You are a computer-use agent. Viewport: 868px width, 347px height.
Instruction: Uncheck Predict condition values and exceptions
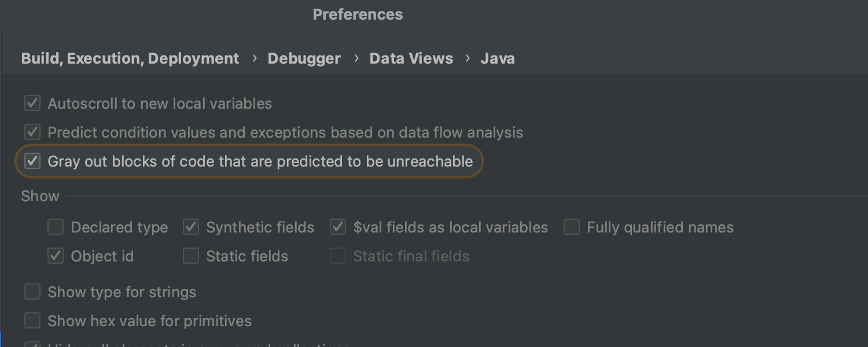click(x=32, y=132)
